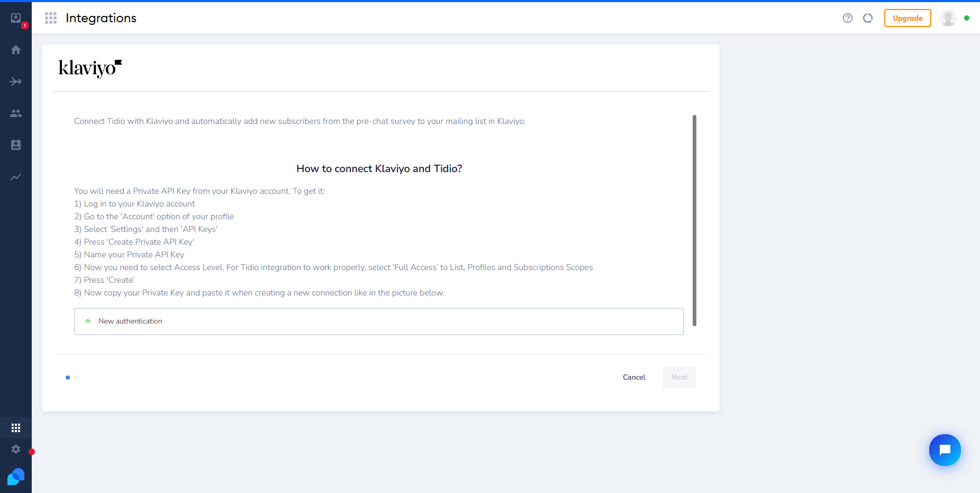
Task: Open the Flows arrows icon in sidebar
Action: click(16, 82)
